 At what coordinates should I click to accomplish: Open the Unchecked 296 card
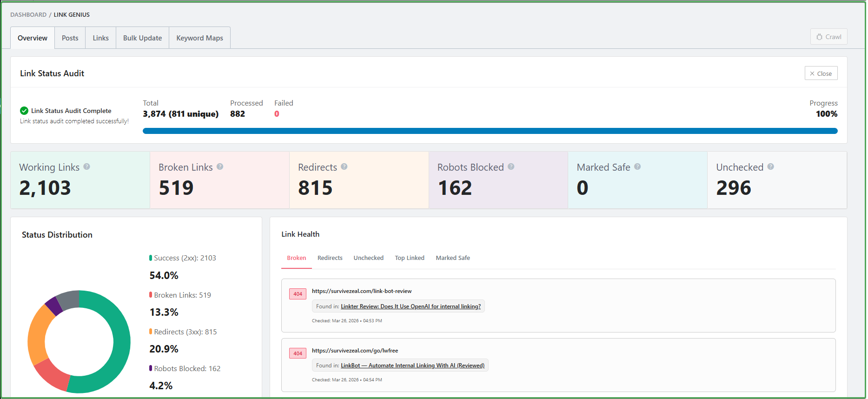pos(777,180)
